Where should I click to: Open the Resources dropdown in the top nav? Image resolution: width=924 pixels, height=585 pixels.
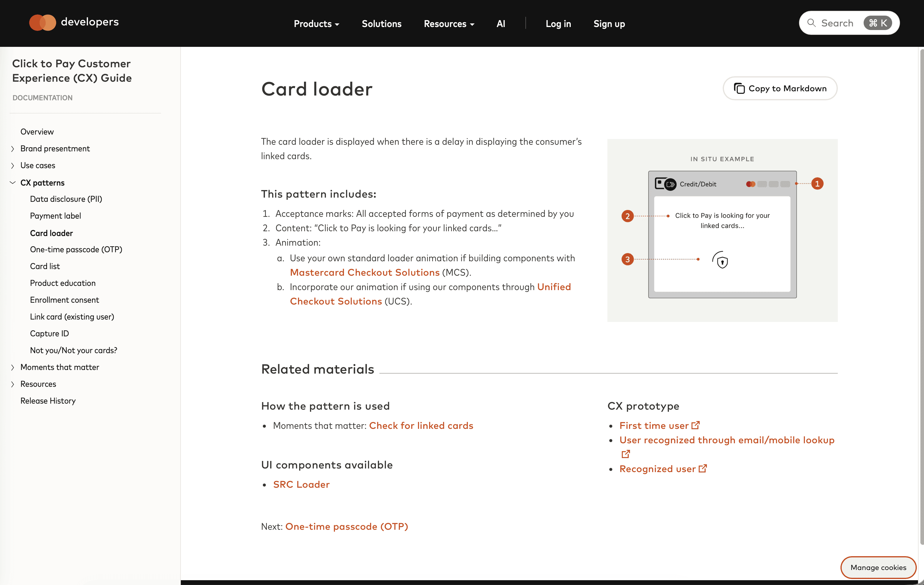click(448, 24)
